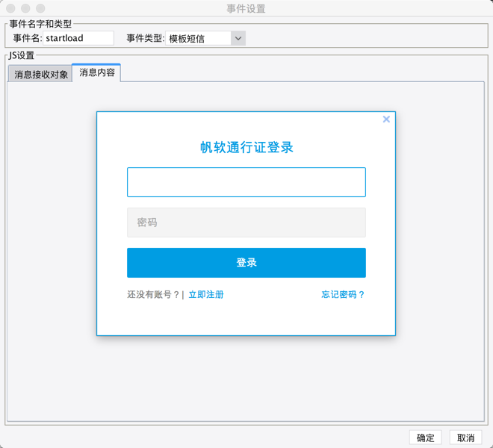
Task: Select the 消息内容 tab
Action: 96,72
